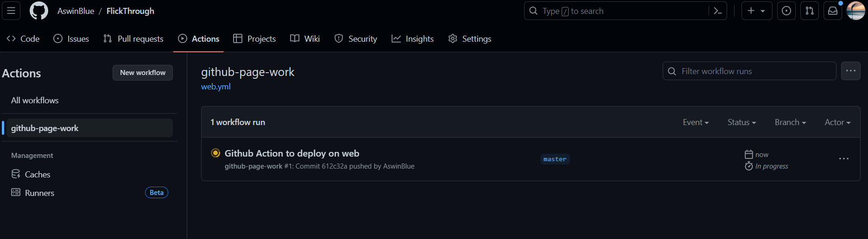868x239 pixels.
Task: Switch to the Code tab
Action: pos(23,39)
